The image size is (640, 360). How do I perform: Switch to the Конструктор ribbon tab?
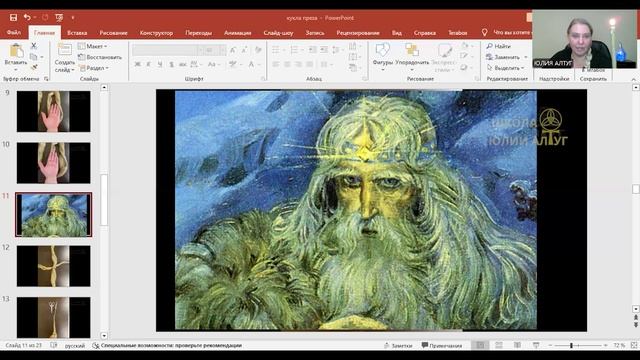coord(156,33)
